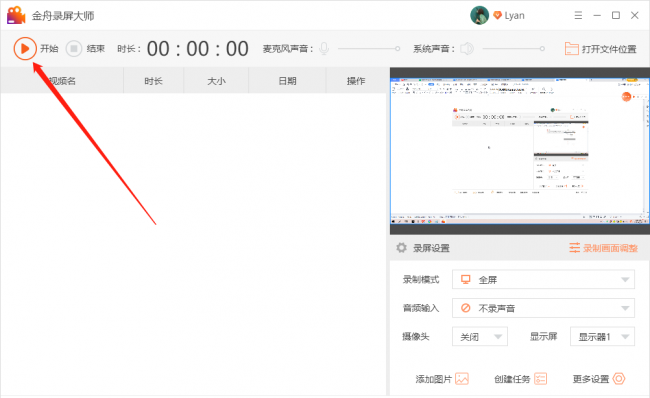
Task: Click the 打开文件位置 label
Action: click(609, 49)
